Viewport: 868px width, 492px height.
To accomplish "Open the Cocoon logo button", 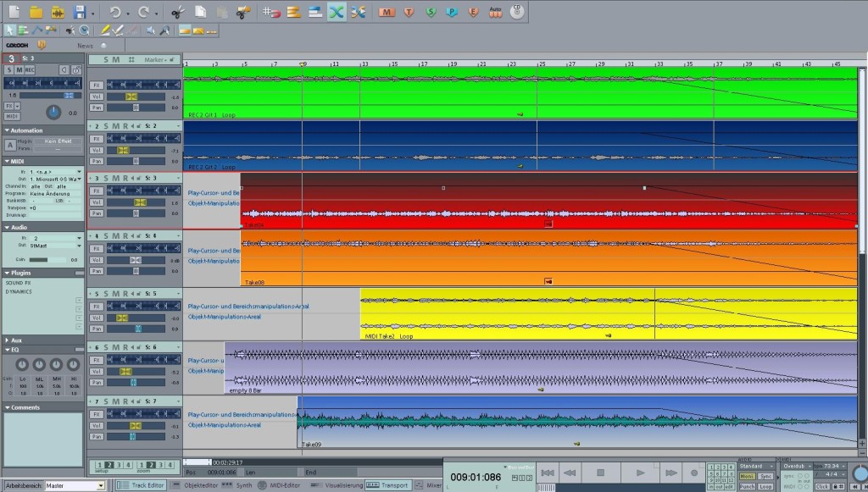I will tap(17, 46).
